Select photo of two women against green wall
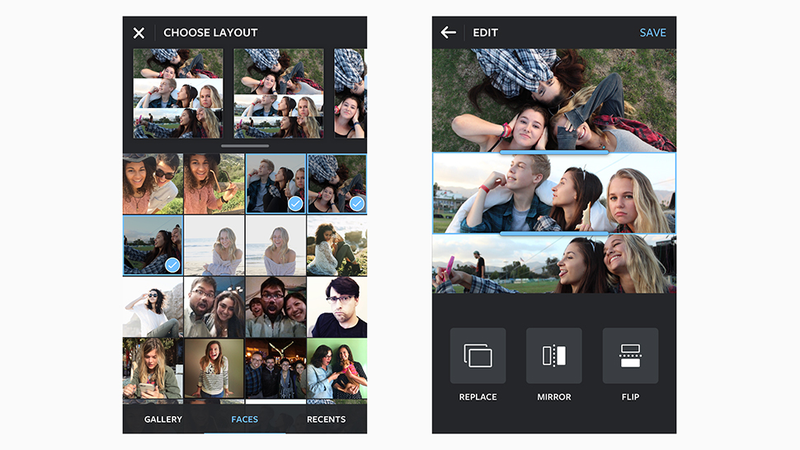This screenshot has height=450, width=800. [337, 368]
